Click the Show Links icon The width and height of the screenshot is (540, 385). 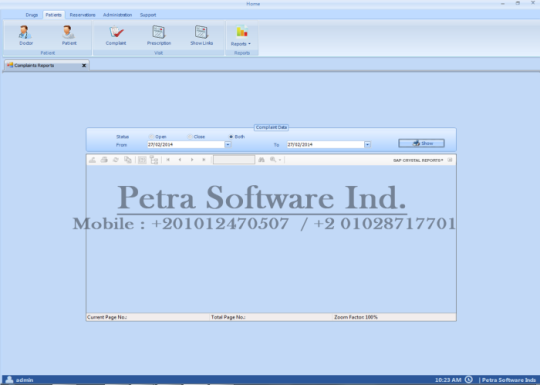click(x=201, y=35)
